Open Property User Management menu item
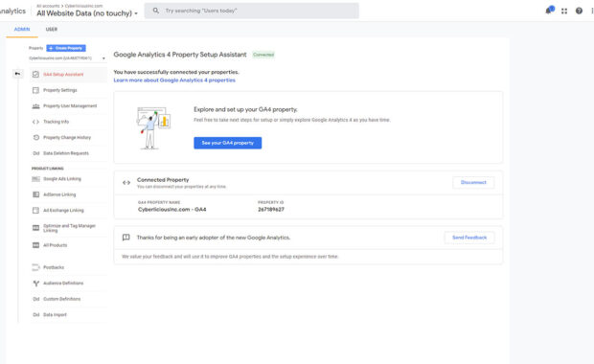 coord(68,106)
